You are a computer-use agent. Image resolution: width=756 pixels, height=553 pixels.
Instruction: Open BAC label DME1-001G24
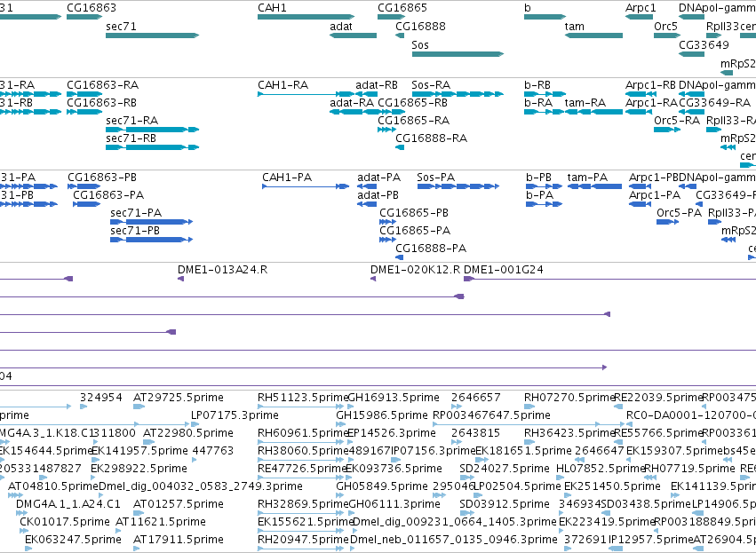click(504, 270)
